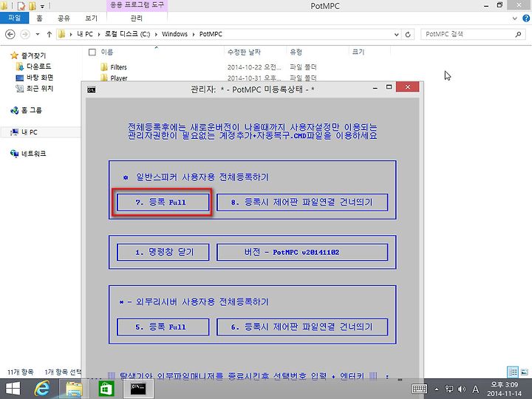Sort by the 유형 column header
532x399 pixels.
296,52
